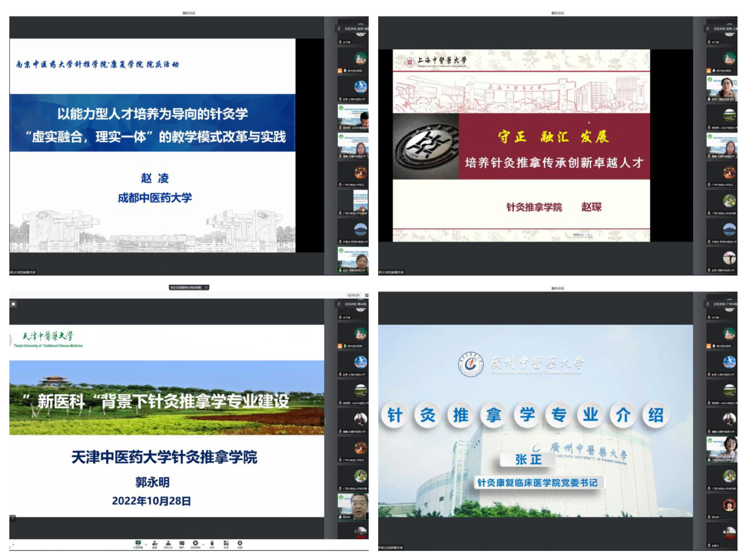Click the down chevron on the last participant tile, Tianjin window
Viewport: 747px width, 560px height.
coord(362,534)
